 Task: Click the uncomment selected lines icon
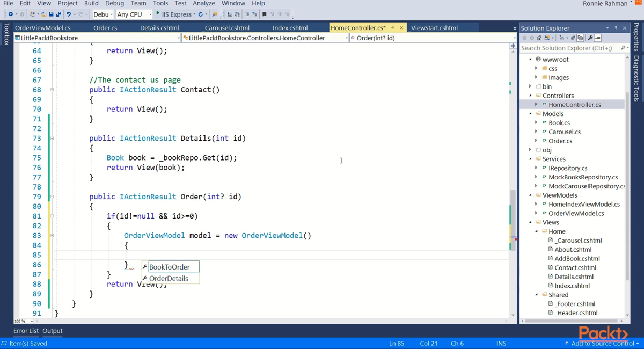(x=254, y=14)
